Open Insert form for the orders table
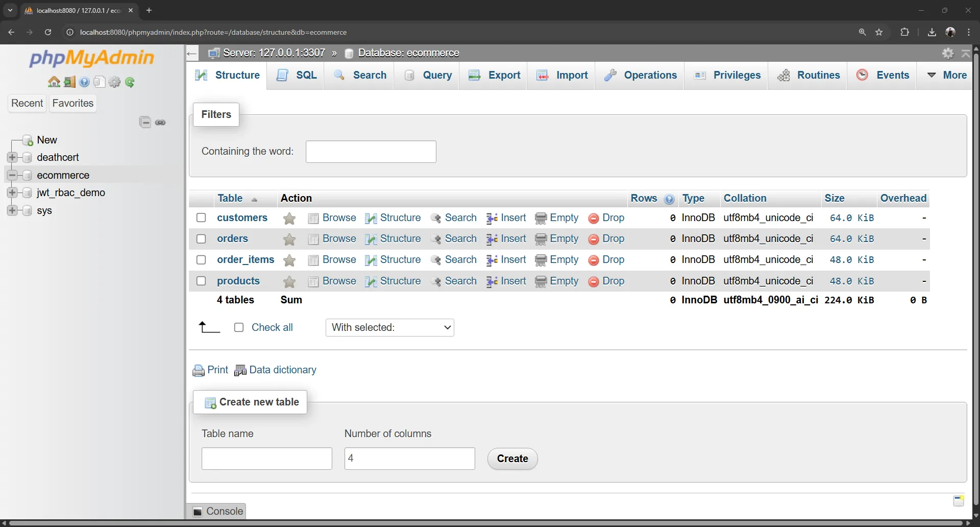Image resolution: width=980 pixels, height=527 pixels. 512,238
